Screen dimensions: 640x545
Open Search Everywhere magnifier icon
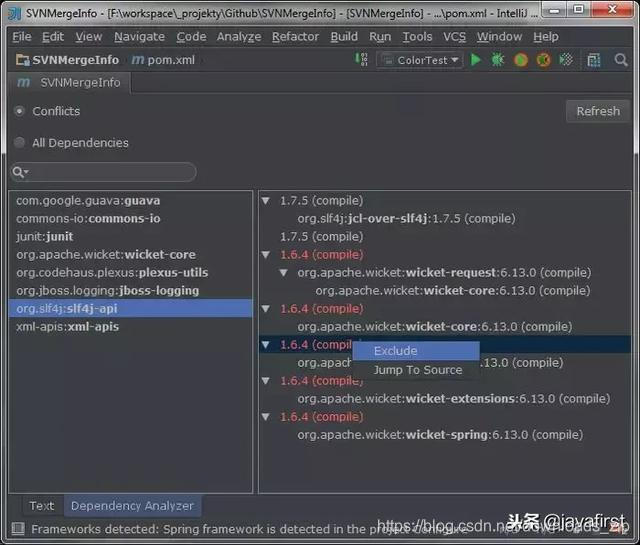[x=621, y=60]
